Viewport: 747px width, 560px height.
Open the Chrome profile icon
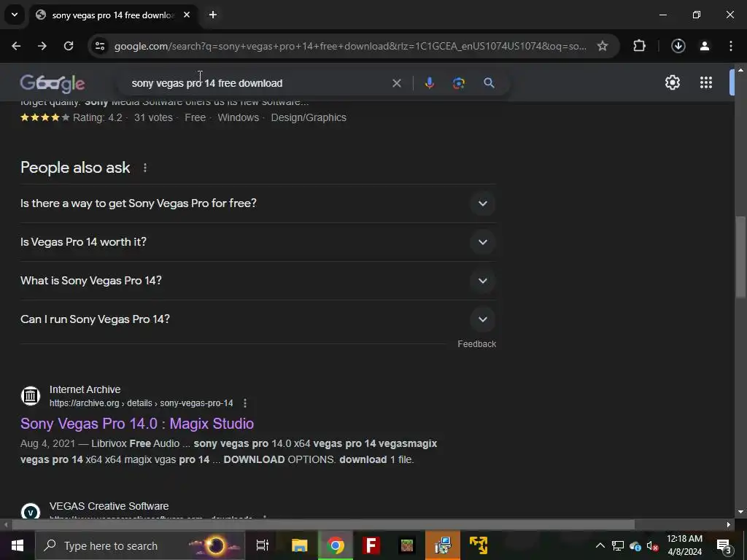[705, 46]
